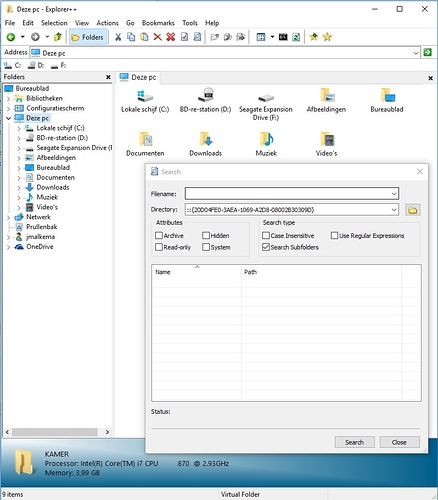Image resolution: width=438 pixels, height=500 pixels.
Task: Click the Cut scissors toolbar icon
Action: tap(118, 37)
